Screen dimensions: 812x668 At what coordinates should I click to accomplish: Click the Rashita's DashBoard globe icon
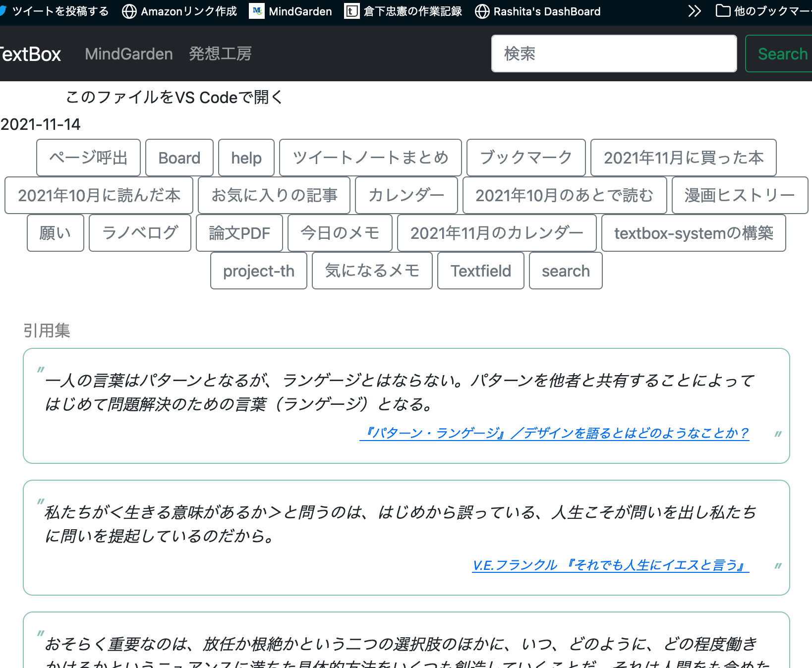(x=481, y=11)
